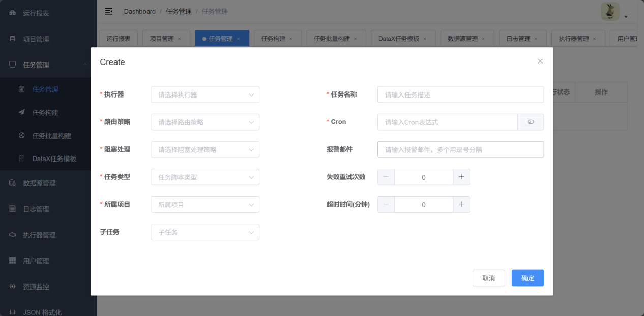The width and height of the screenshot is (644, 316).
Task: Click user avatar in top right
Action: (610, 12)
